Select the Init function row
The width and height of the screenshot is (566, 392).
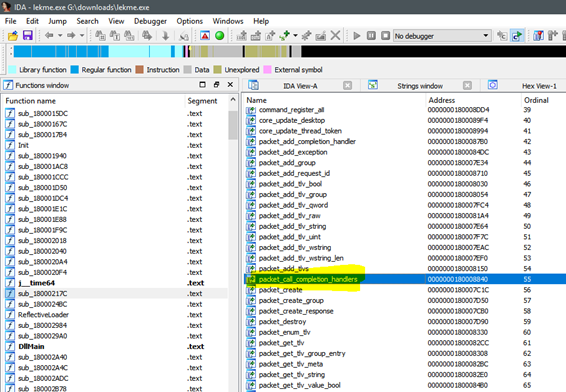pos(116,145)
